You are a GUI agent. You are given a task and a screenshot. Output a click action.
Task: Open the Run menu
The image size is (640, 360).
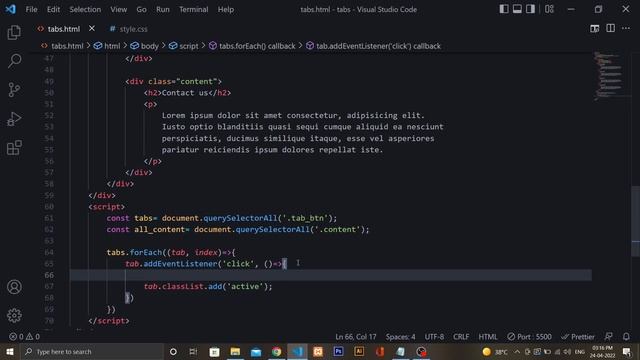pos(162,9)
